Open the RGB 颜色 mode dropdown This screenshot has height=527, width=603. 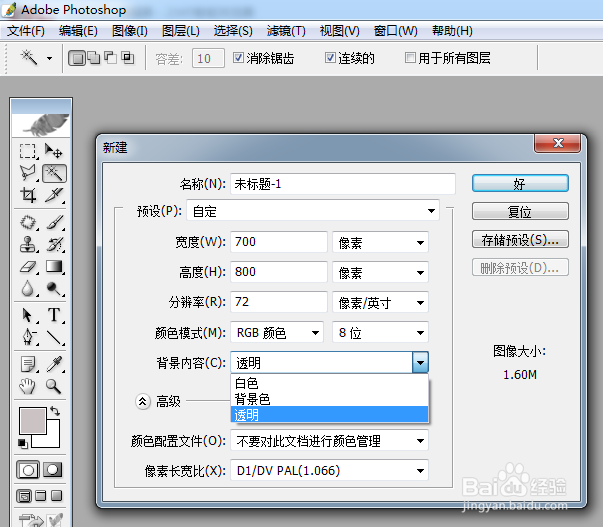(277, 332)
